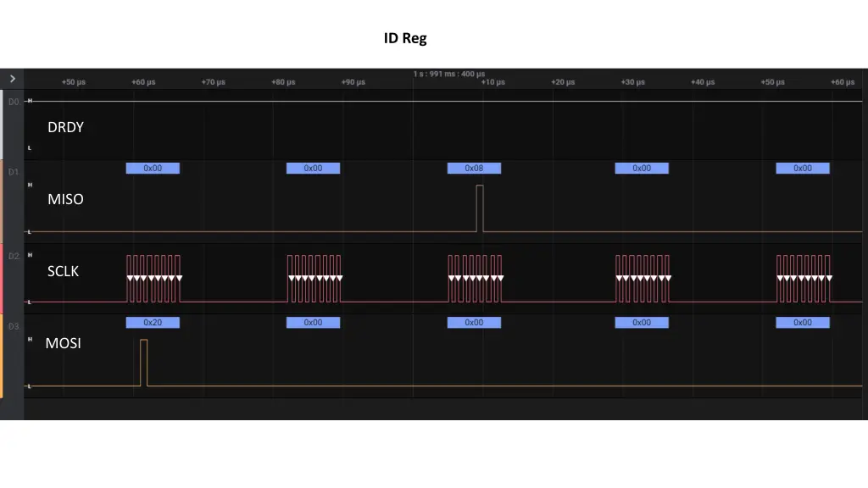Click the 1 s : 991 ms : 400 µs timestamp
This screenshot has height=488, width=868.
coord(449,74)
